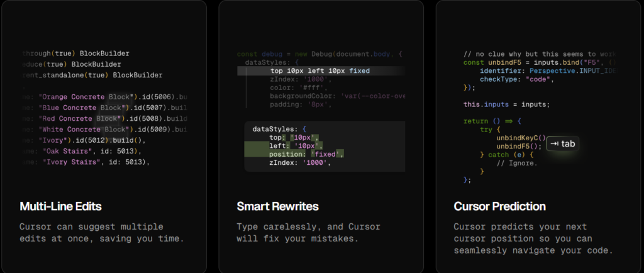This screenshot has width=644, height=273.
Task: Click the identifier: Perspective.INPUT line
Action: point(548,71)
